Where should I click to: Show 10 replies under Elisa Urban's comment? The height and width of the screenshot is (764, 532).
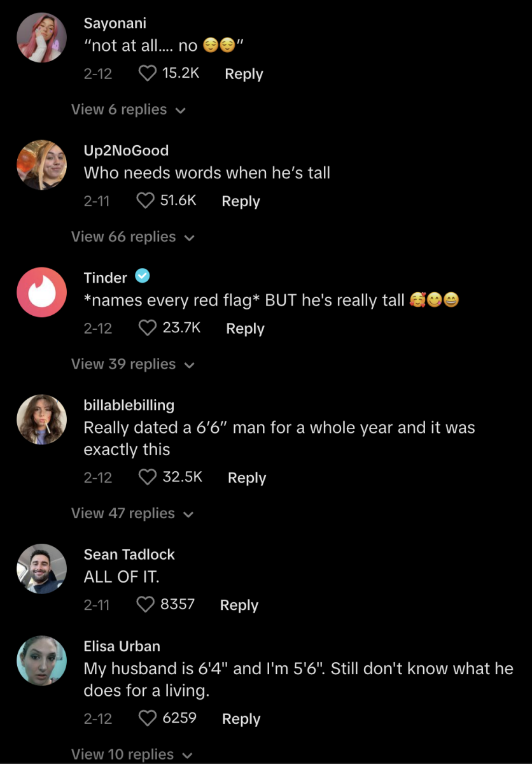[132, 754]
